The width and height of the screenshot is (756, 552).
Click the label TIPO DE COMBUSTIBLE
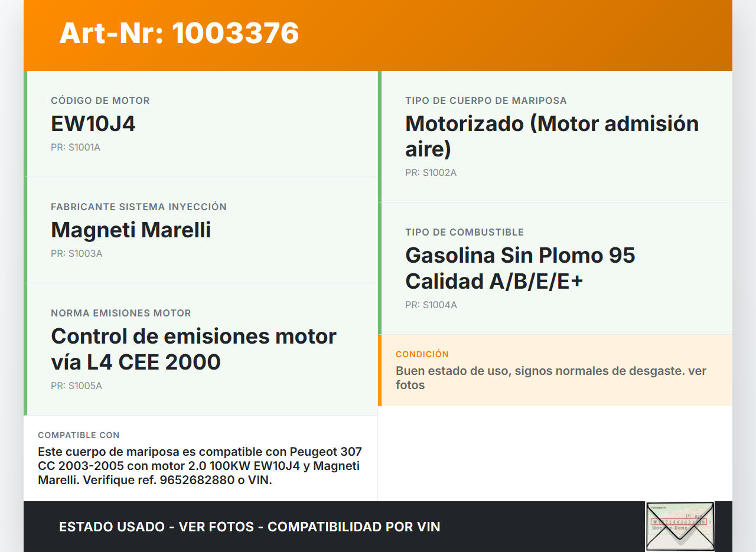(x=465, y=232)
